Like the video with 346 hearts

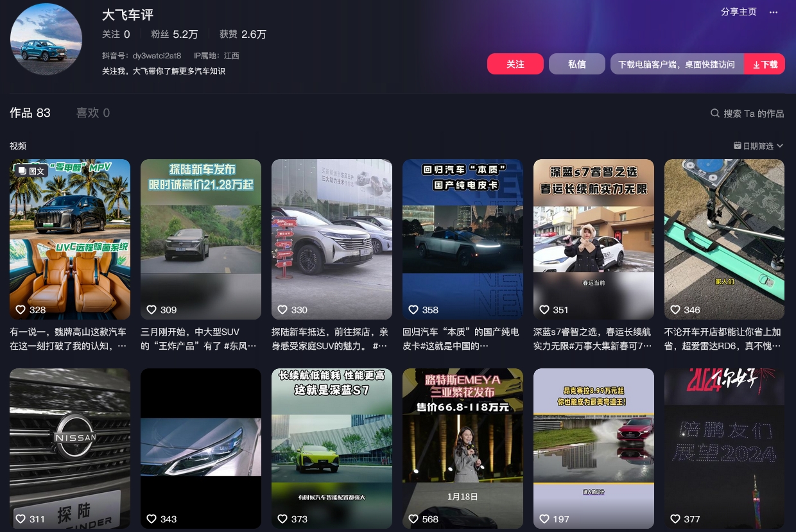point(675,309)
